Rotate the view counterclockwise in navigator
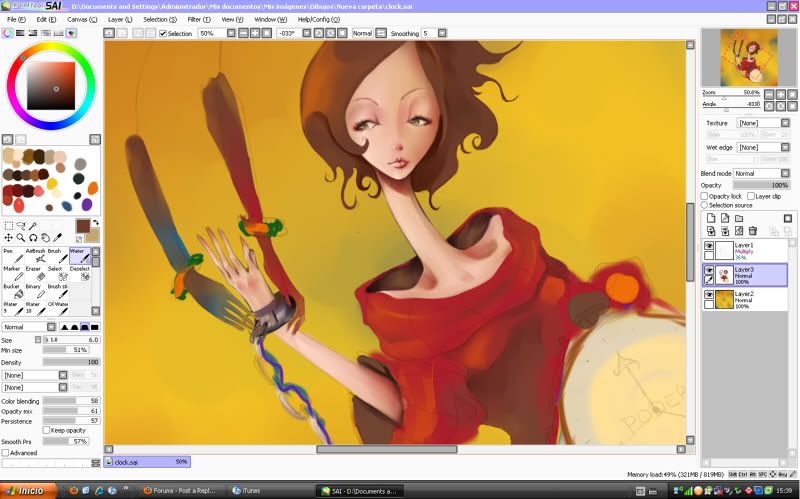The image size is (800, 499). (769, 106)
